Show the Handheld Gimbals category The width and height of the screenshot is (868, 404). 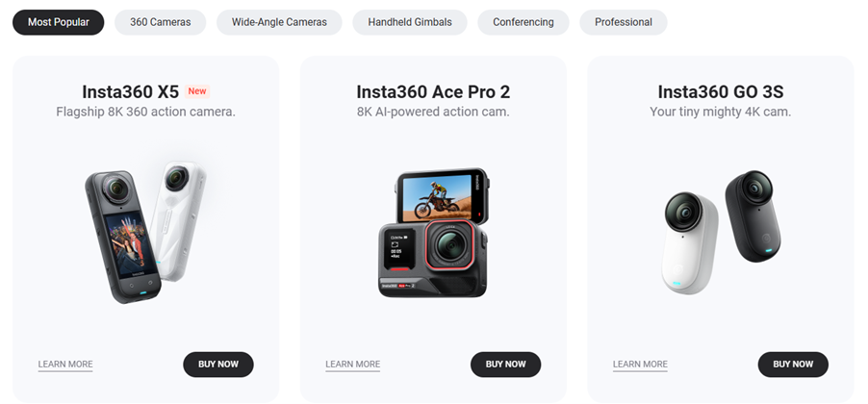pos(410,22)
